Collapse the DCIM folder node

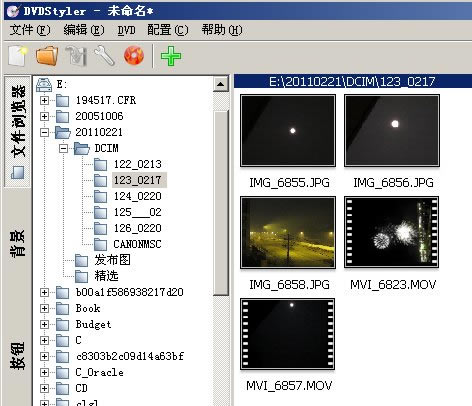point(63,148)
